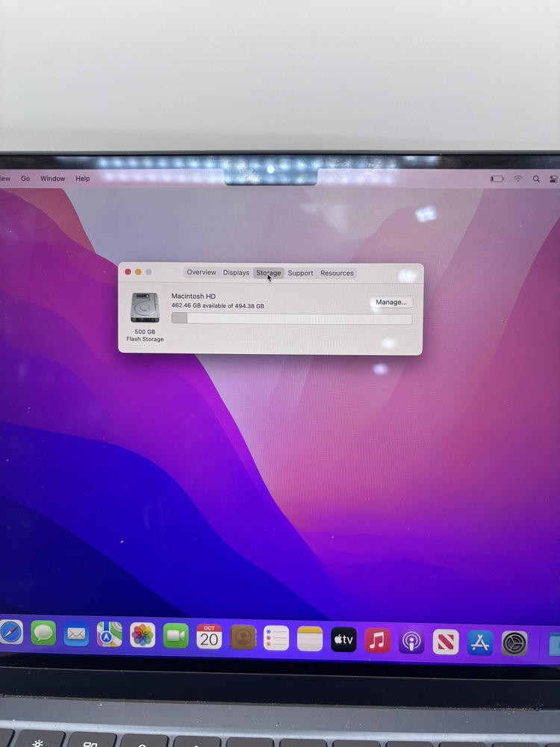This screenshot has height=747, width=560.
Task: Open Messages from the dock
Action: point(43,634)
